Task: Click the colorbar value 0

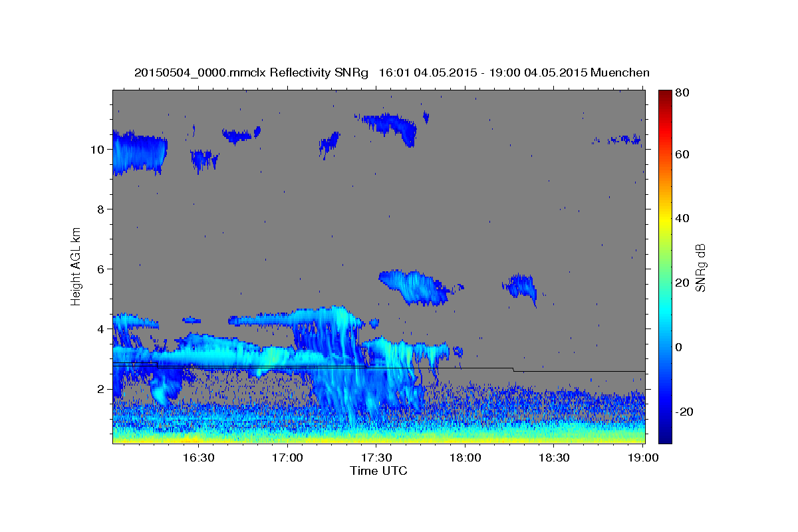Action: point(680,347)
